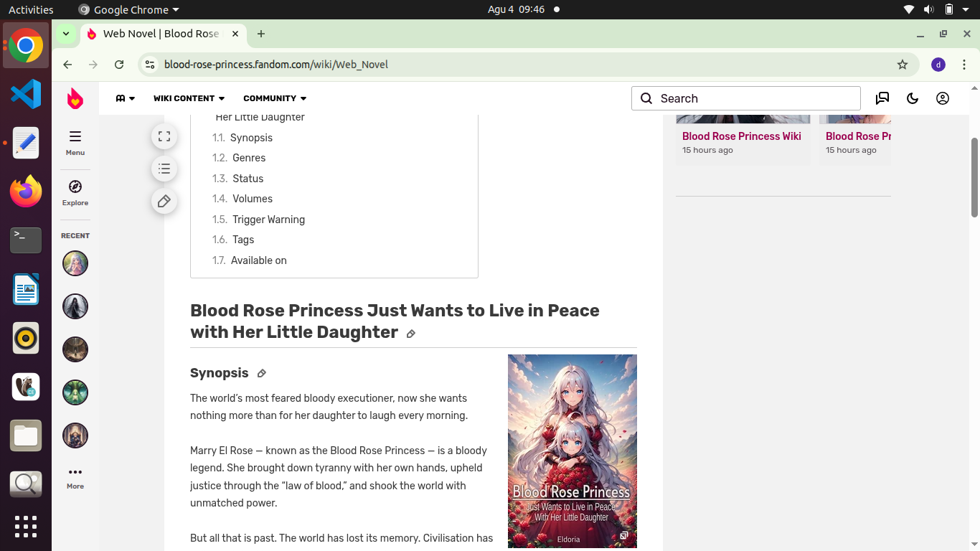Expand the WIKI CONTENT dropdown
Image resolution: width=980 pixels, height=551 pixels.
click(x=189, y=98)
